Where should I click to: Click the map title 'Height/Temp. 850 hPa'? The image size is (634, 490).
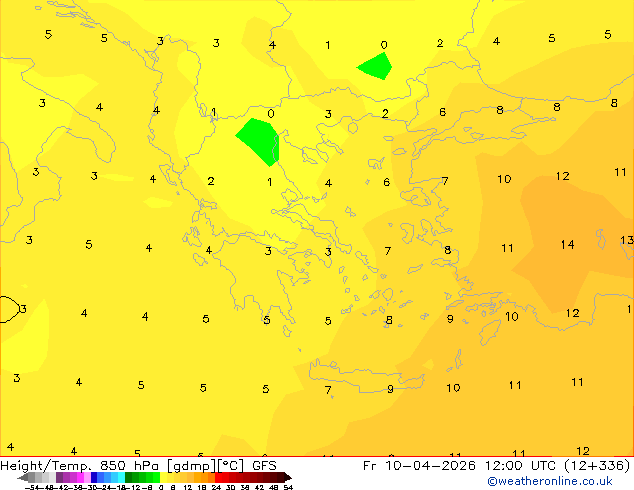[x=79, y=466]
